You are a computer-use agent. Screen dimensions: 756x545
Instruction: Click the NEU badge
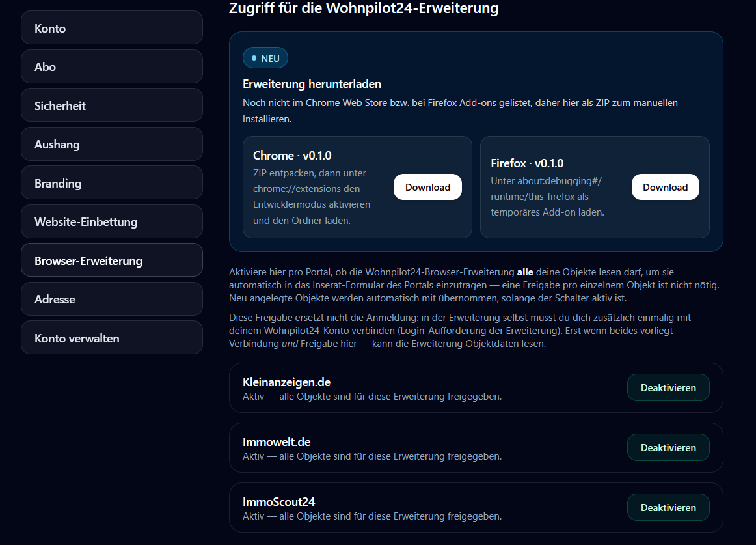265,58
